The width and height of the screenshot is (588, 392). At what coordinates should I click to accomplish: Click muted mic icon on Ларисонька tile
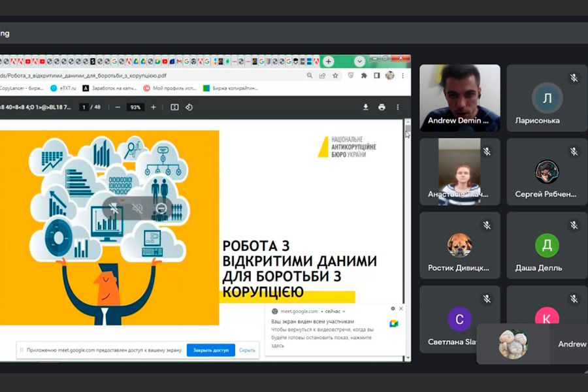tap(574, 78)
